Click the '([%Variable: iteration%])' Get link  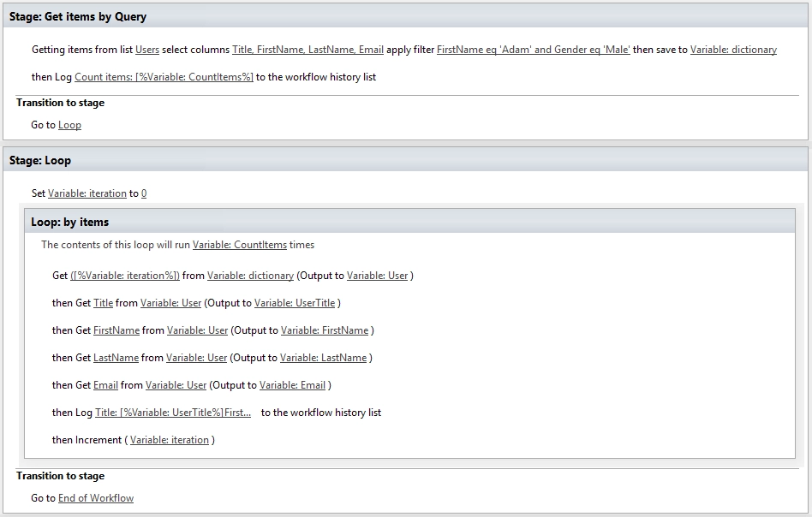[125, 276]
